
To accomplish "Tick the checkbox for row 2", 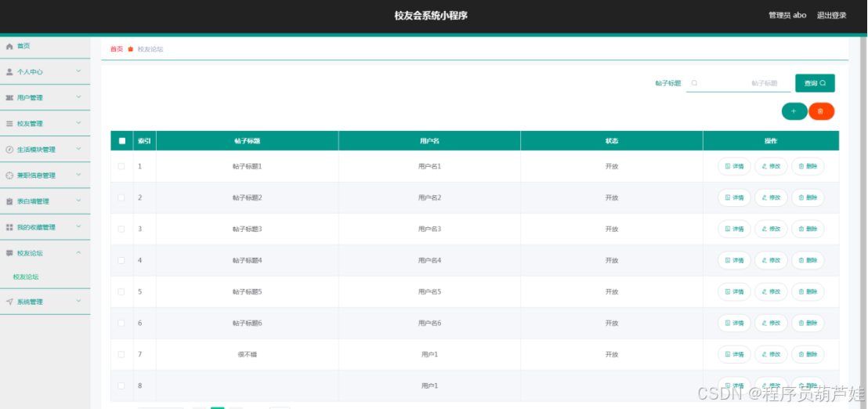I will (121, 197).
